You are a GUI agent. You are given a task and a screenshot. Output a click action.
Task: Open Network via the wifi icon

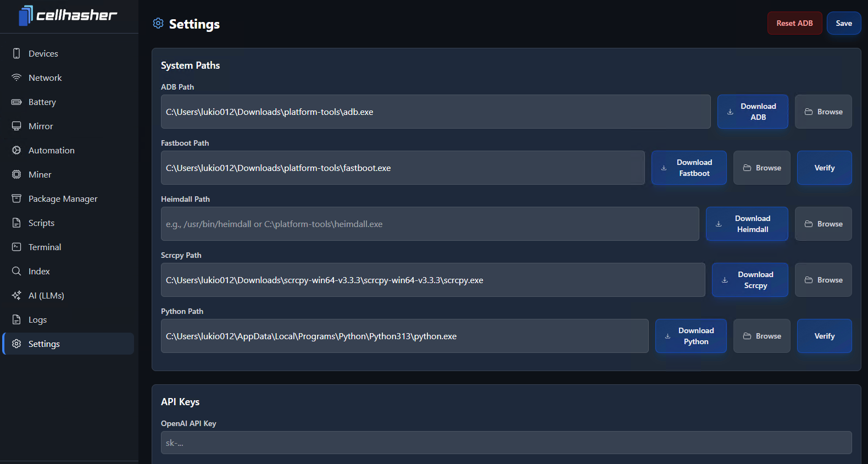(16, 78)
